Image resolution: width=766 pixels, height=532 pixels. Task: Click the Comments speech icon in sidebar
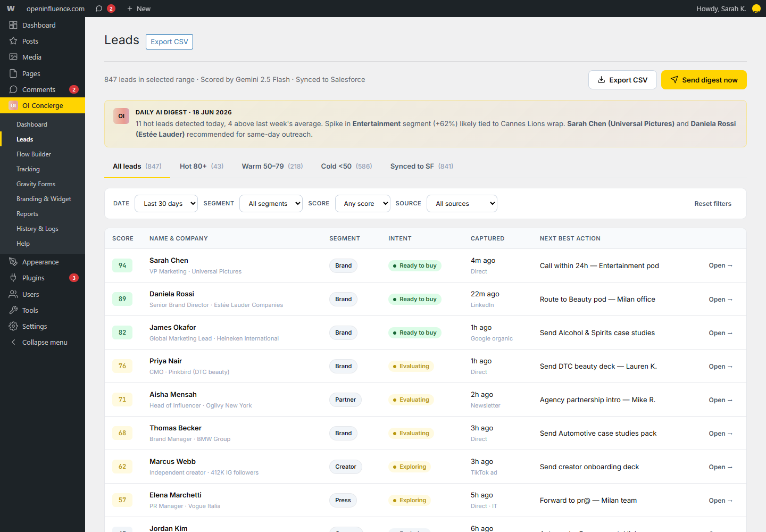tap(13, 89)
